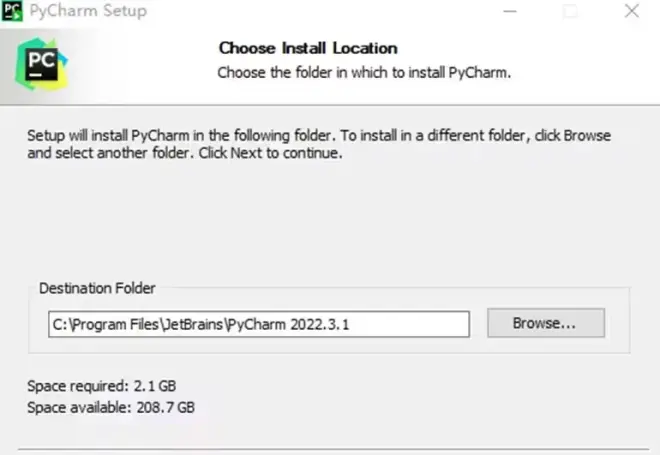Click the Browse... button

(545, 323)
